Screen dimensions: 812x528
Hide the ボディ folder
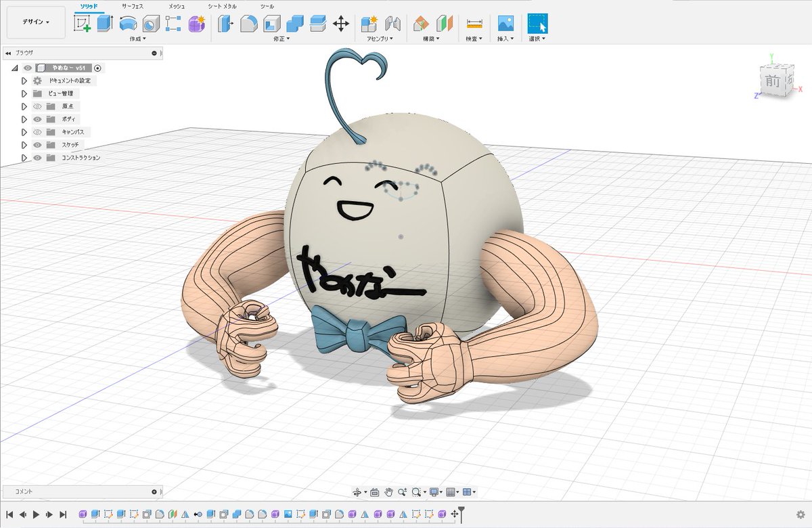point(38,119)
